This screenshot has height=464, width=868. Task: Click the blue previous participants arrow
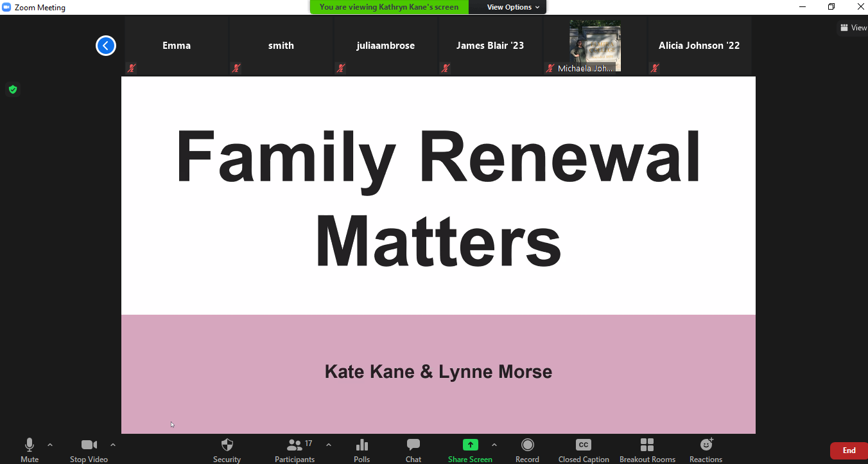tap(106, 46)
